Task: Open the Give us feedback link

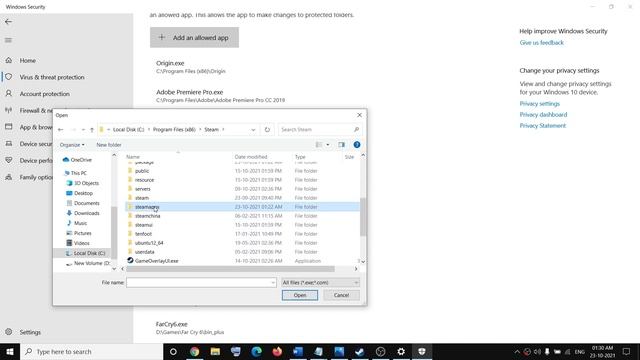Action: click(x=541, y=42)
